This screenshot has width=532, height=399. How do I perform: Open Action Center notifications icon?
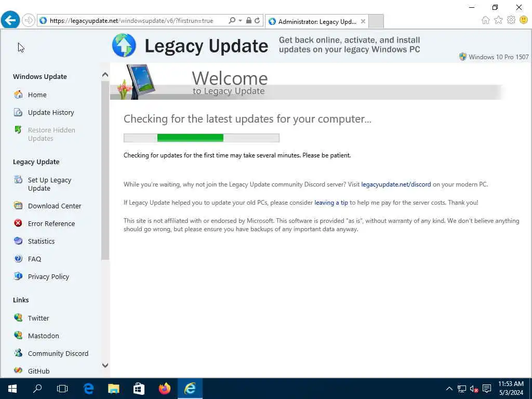pyautogui.click(x=487, y=389)
